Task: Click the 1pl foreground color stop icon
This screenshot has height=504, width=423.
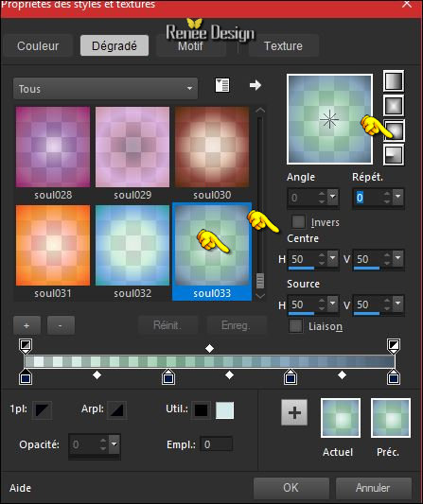Action: pos(42,409)
